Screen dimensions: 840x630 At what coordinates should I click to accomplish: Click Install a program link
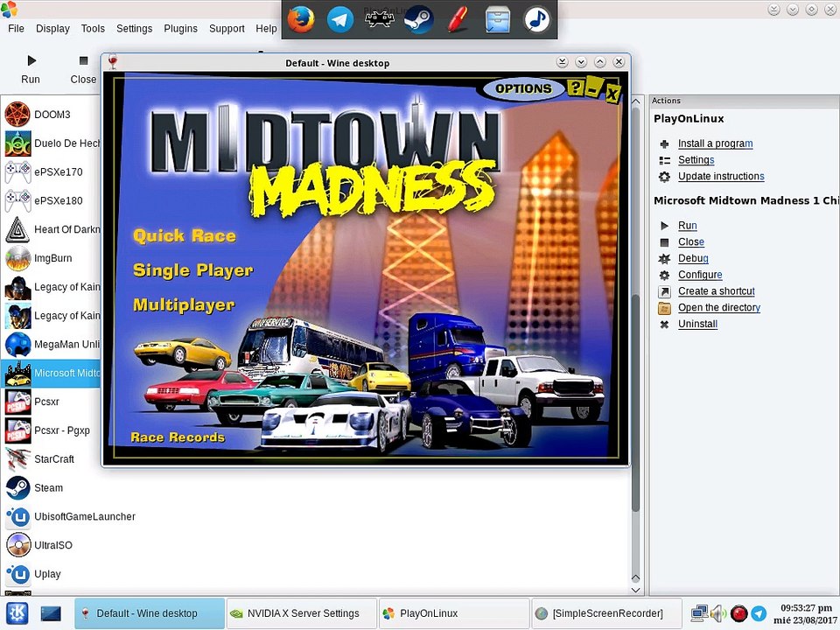(x=715, y=143)
